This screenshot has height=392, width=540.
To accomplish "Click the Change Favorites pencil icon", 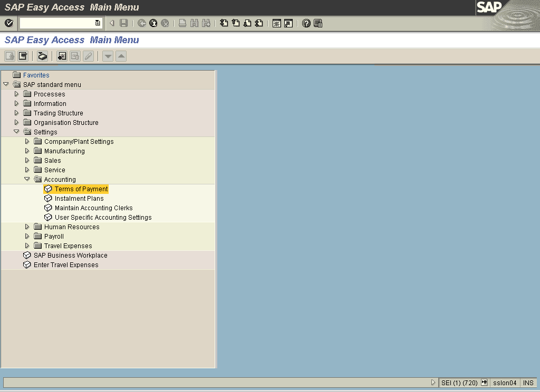I will pyautogui.click(x=88, y=56).
